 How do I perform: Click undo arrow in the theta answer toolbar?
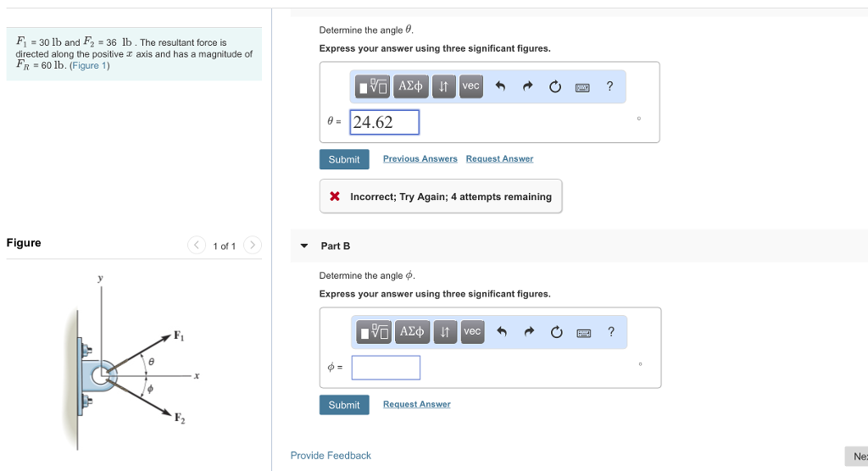click(x=500, y=86)
